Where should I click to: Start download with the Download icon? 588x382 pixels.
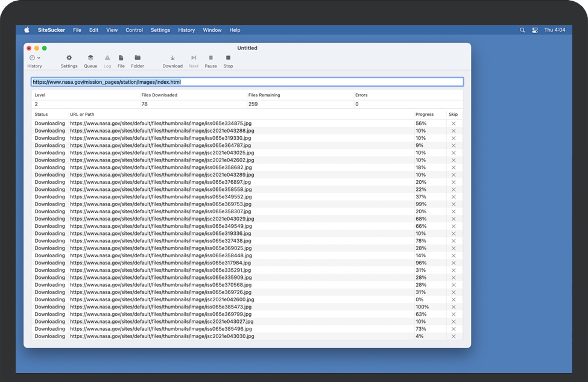click(x=172, y=58)
